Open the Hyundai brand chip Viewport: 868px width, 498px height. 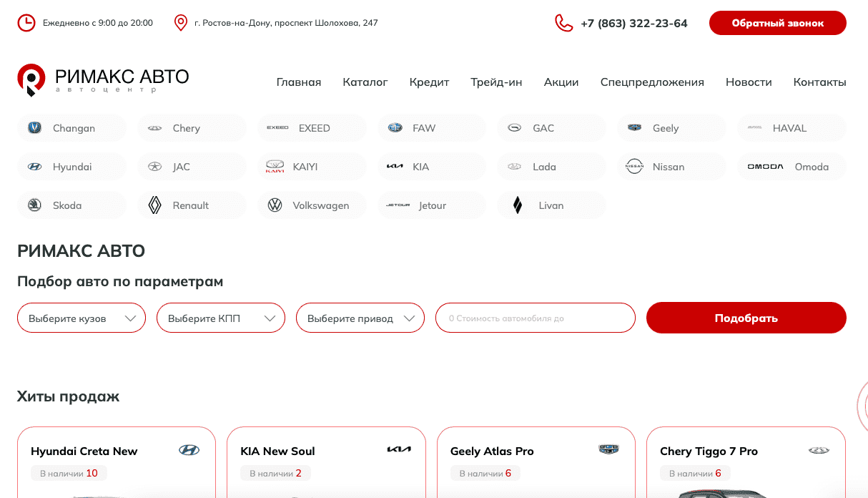(71, 167)
